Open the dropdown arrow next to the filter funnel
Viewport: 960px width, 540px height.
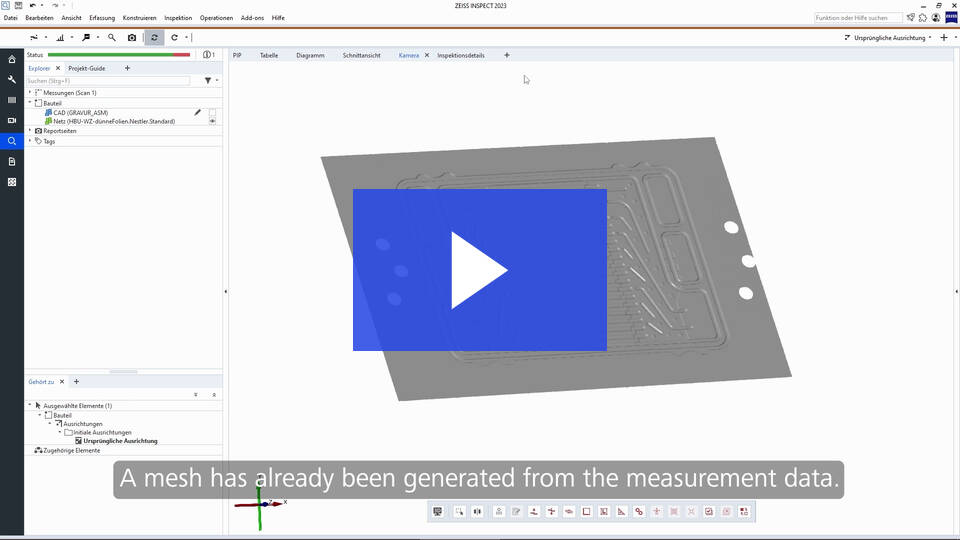[x=217, y=80]
